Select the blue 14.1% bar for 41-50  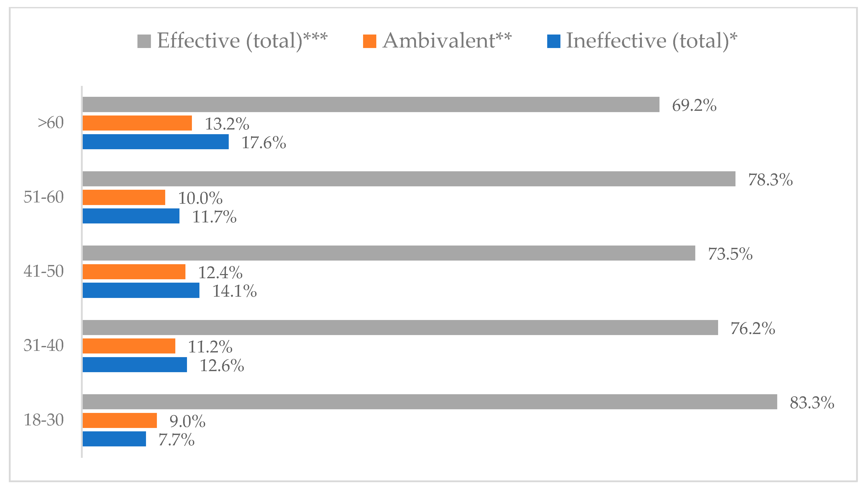point(141,290)
